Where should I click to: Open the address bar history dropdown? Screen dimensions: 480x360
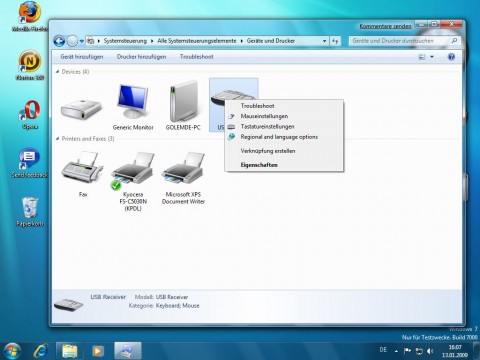pos(324,41)
